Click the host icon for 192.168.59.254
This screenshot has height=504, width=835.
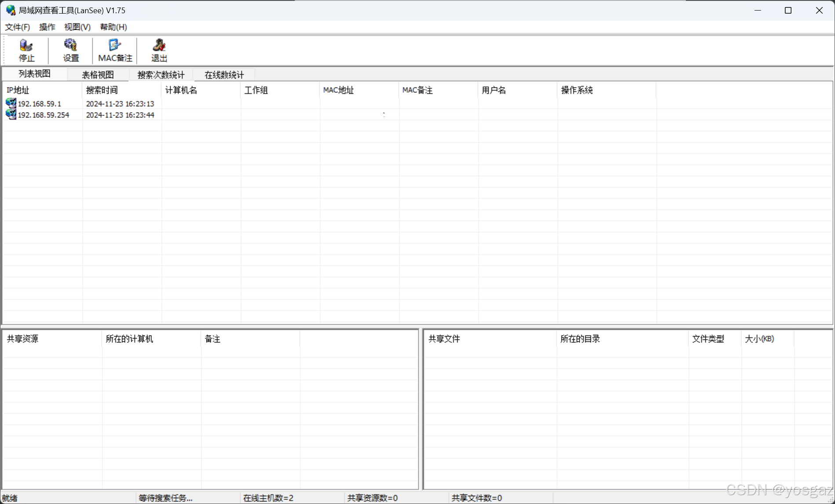(x=11, y=114)
